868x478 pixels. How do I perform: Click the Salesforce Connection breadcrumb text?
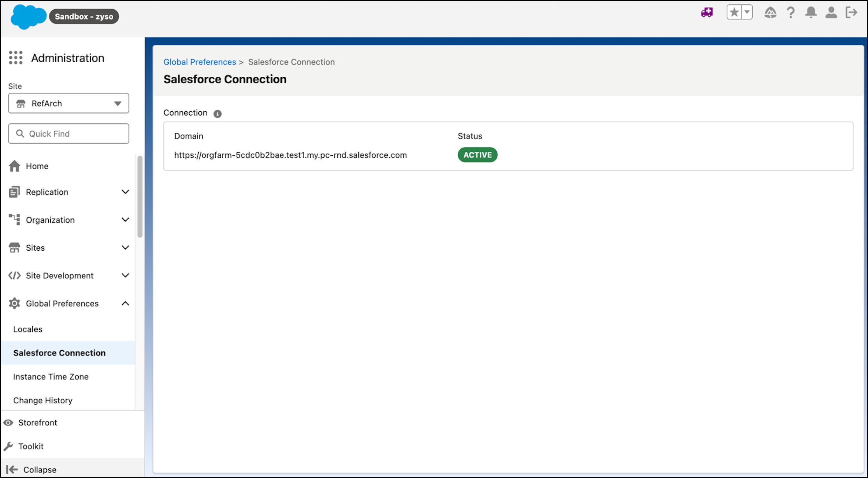(x=291, y=62)
